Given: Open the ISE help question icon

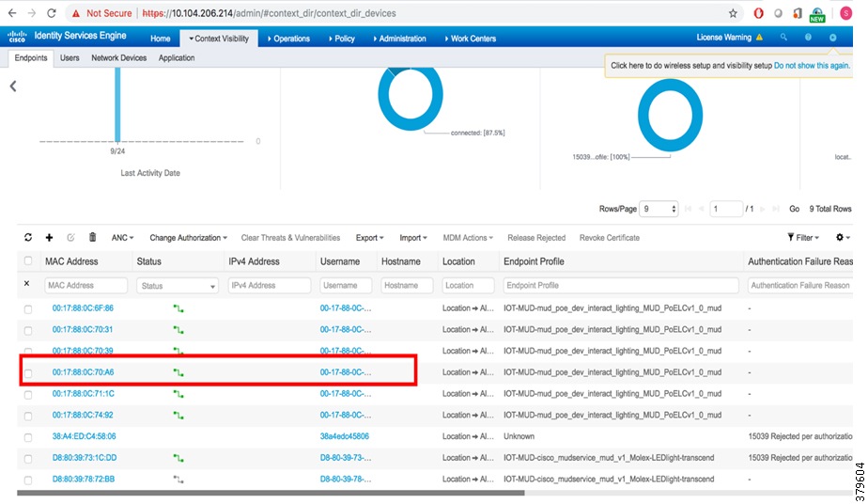Looking at the screenshot, I should click(808, 37).
